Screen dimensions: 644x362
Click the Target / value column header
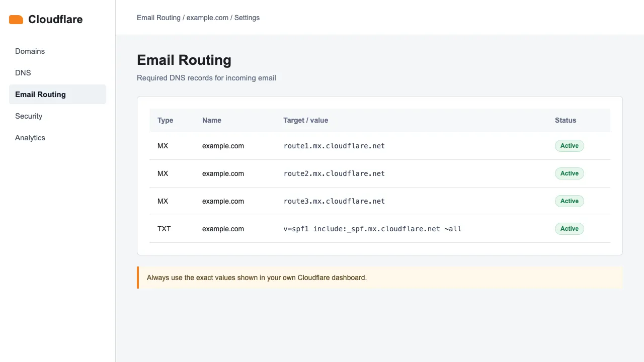coord(306,120)
